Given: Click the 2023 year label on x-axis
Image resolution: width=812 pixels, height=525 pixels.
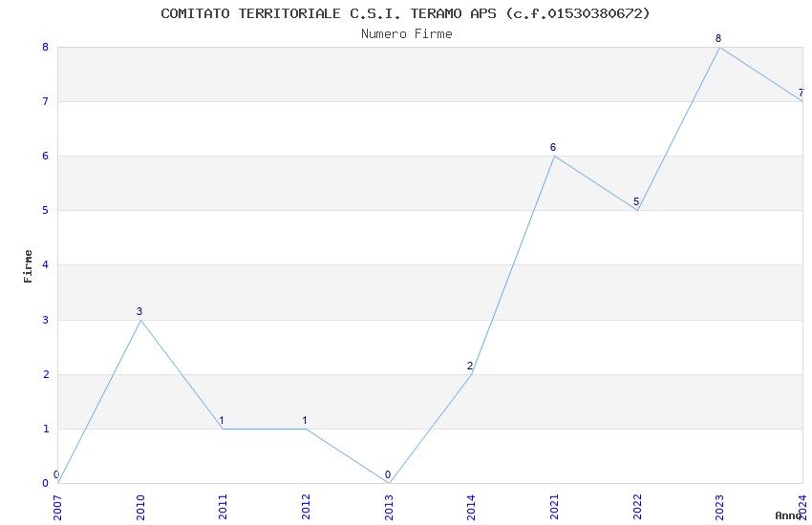Looking at the screenshot, I should (720, 508).
